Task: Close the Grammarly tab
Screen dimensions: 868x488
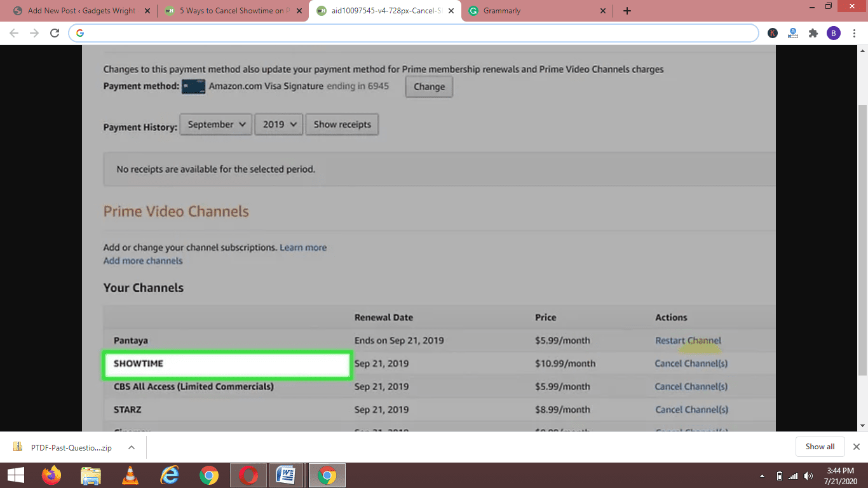Action: (603, 11)
